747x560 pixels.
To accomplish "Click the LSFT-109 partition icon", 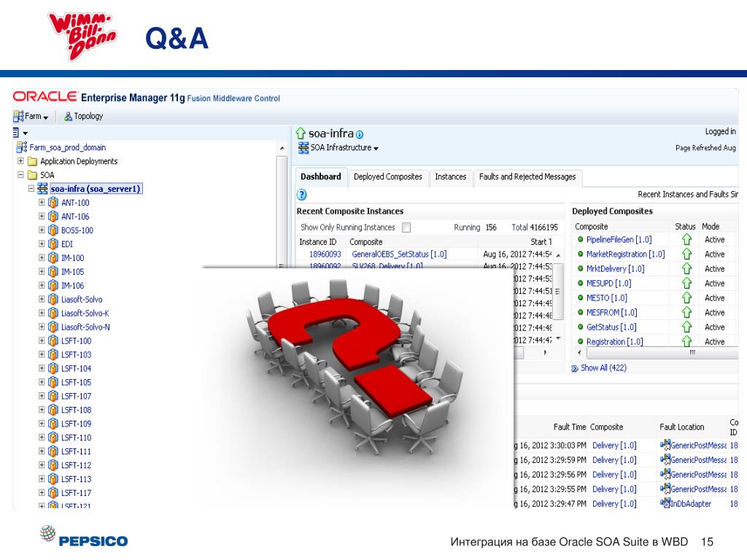I will tap(53, 424).
